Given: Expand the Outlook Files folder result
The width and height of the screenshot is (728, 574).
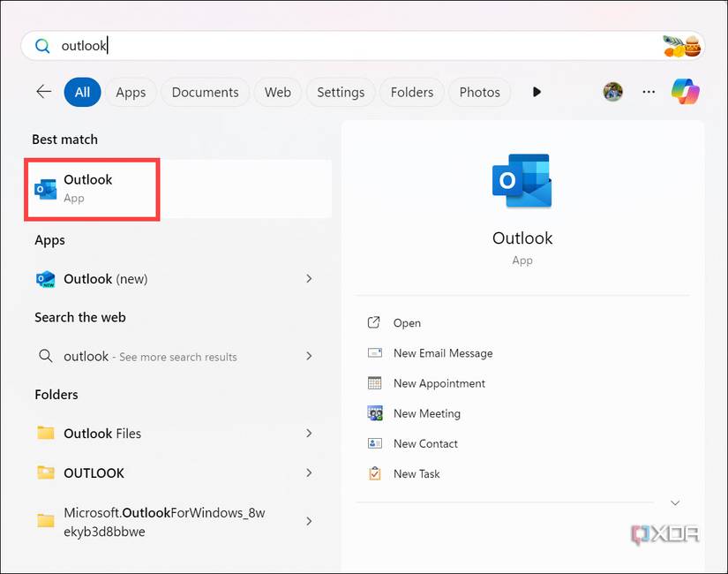Looking at the screenshot, I should coord(309,434).
